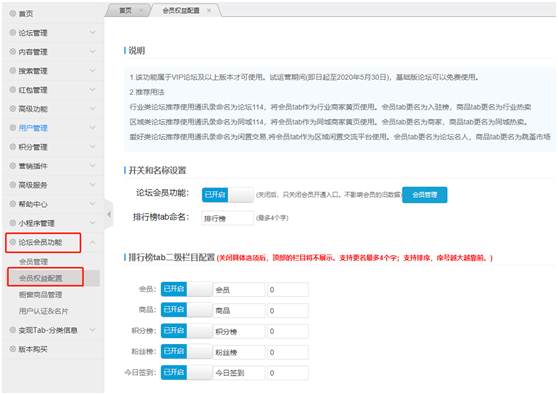
Task: Open the 版本购买 sidebar item
Action: pyautogui.click(x=53, y=349)
